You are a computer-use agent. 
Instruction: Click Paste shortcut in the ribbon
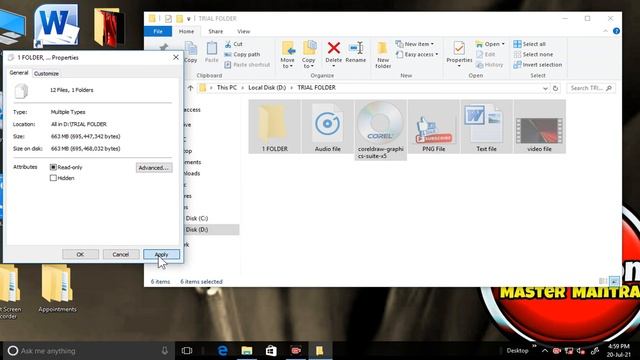click(x=247, y=64)
